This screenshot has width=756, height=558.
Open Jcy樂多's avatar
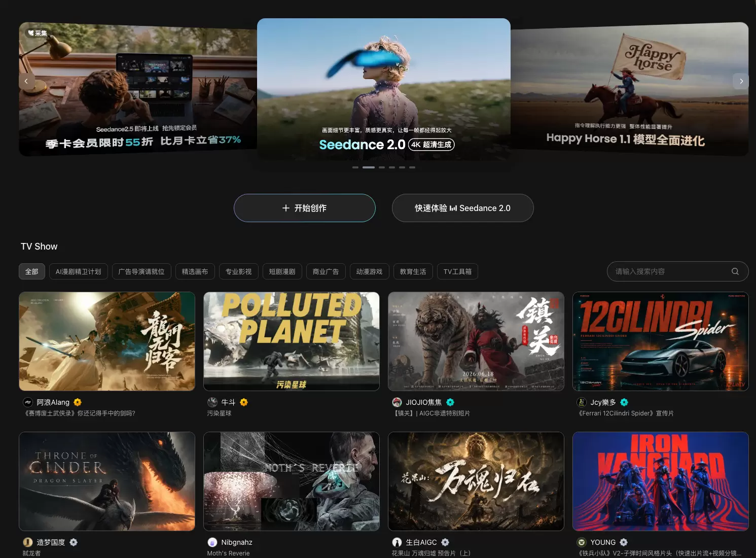click(582, 402)
